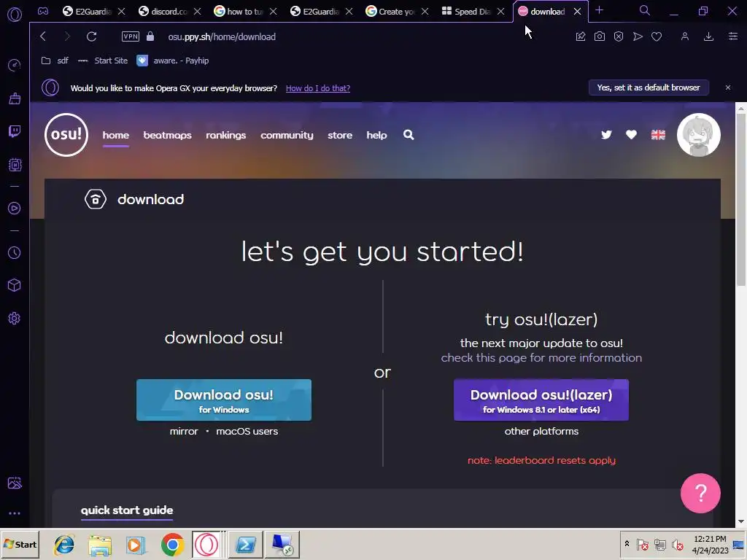
Task: Add page to bookmarks heart icon
Action: click(x=657, y=36)
